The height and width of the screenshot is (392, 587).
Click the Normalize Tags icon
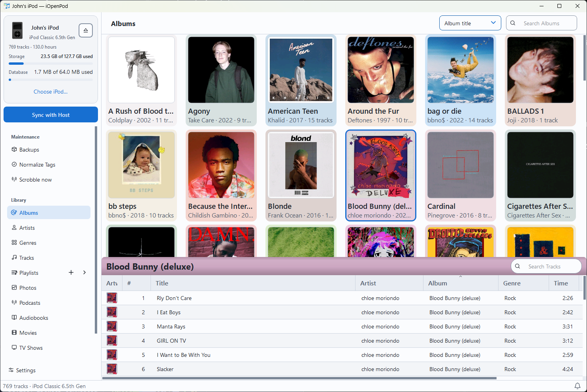tap(14, 165)
